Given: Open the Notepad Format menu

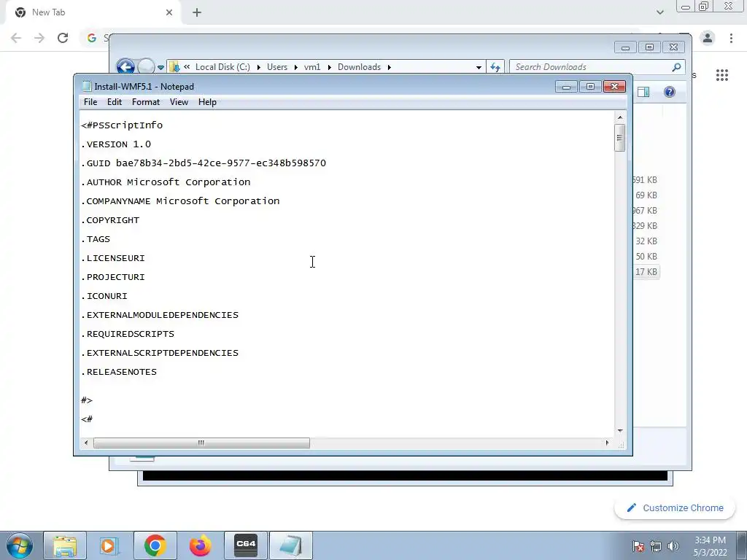Looking at the screenshot, I should [146, 102].
